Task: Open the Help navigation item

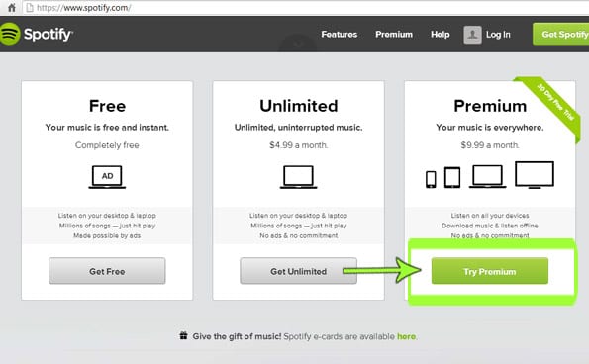Action: tap(441, 35)
